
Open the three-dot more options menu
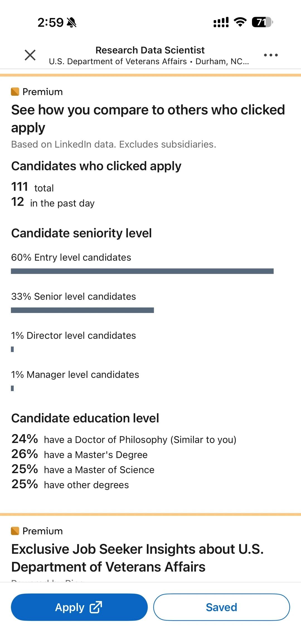click(x=271, y=55)
